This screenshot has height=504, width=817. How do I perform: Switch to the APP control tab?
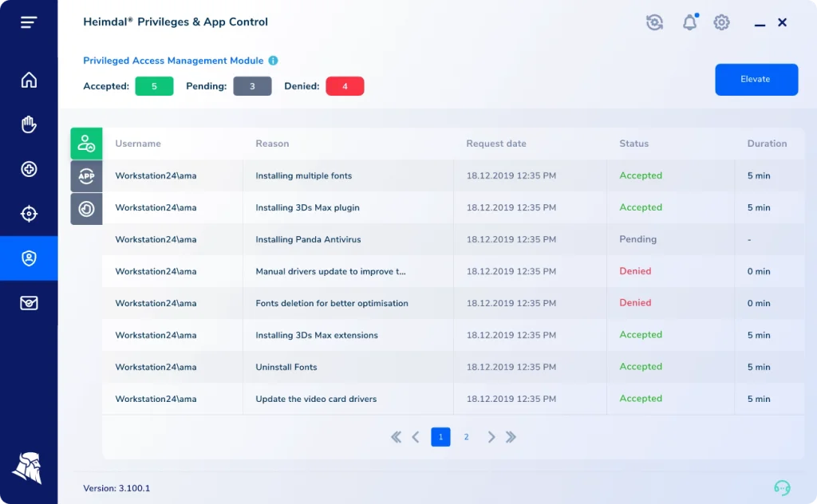point(86,176)
